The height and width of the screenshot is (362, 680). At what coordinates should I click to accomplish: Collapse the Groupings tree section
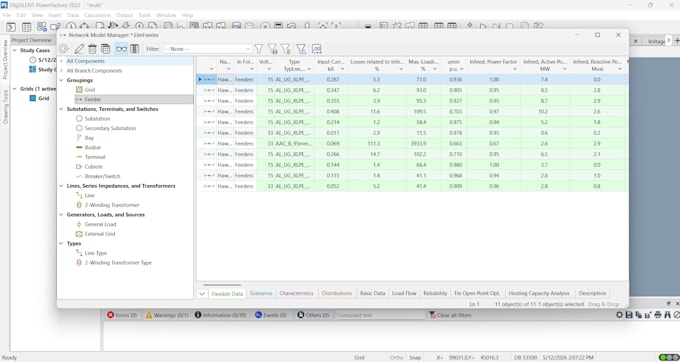[x=62, y=80]
